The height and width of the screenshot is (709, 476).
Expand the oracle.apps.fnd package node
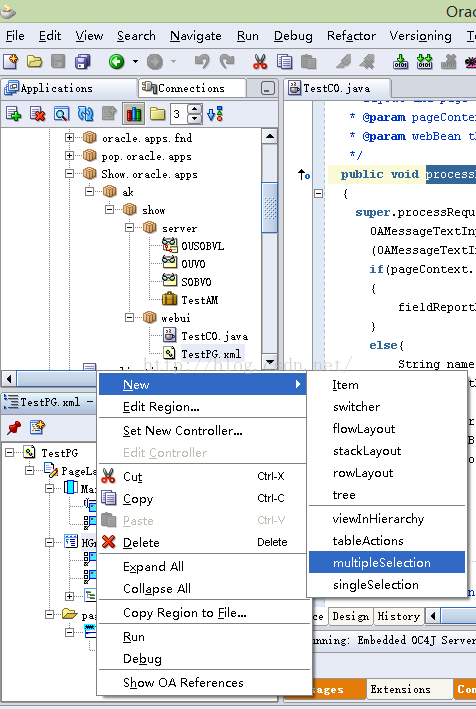pyautogui.click(x=69, y=137)
